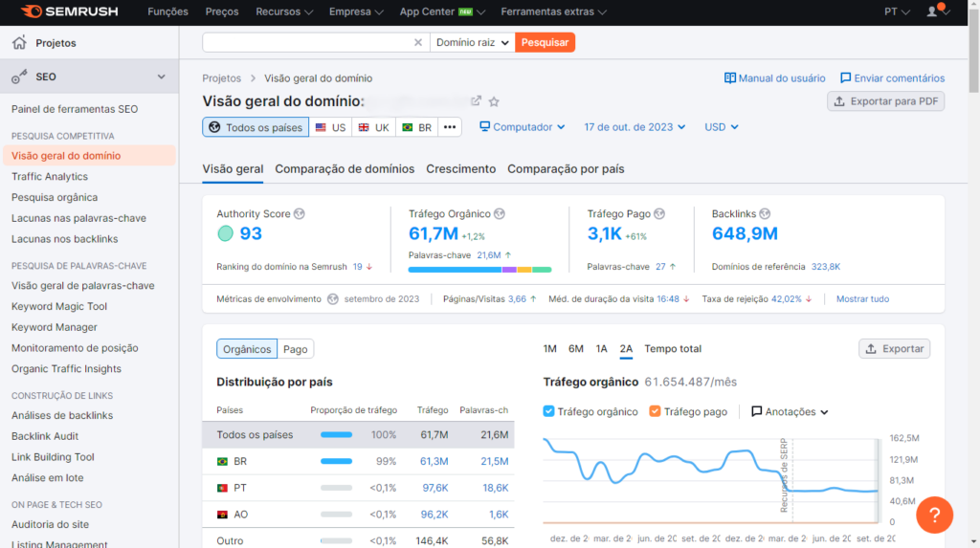Select US country filter

pos(330,127)
